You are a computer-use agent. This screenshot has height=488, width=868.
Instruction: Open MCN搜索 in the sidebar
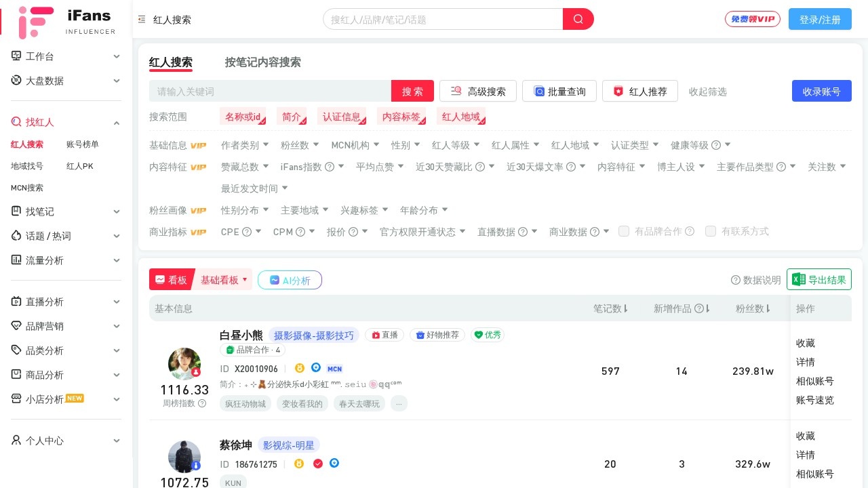(x=27, y=188)
